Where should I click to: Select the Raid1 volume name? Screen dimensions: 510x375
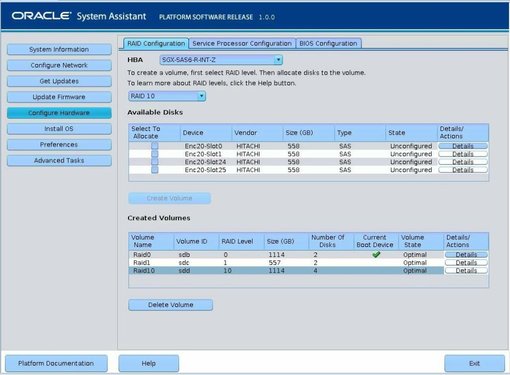pyautogui.click(x=142, y=263)
